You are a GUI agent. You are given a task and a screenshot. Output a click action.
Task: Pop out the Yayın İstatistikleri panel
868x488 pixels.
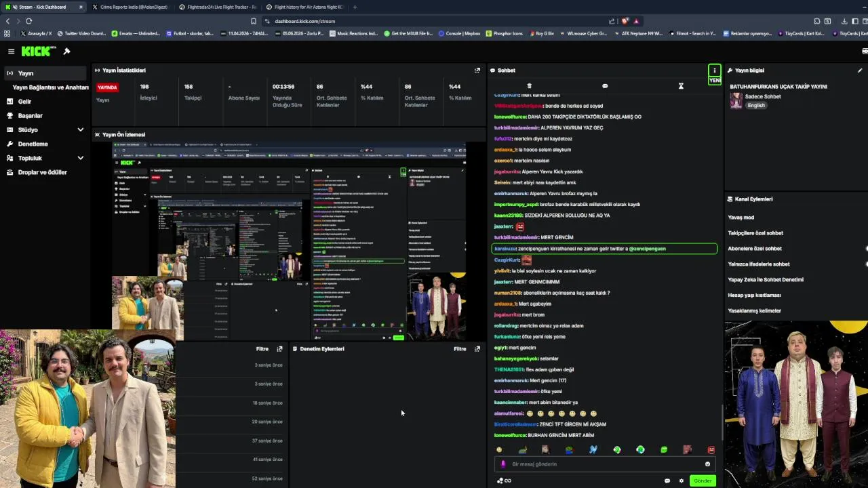477,70
